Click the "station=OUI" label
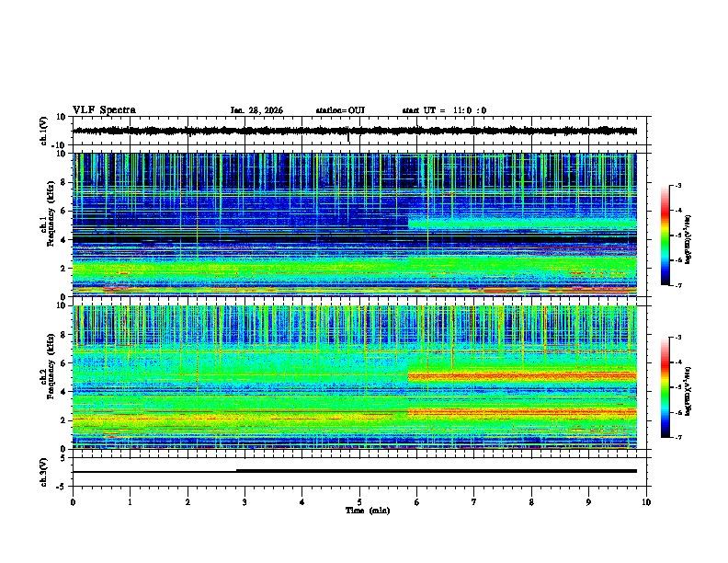The image size is (728, 563). click(x=340, y=110)
